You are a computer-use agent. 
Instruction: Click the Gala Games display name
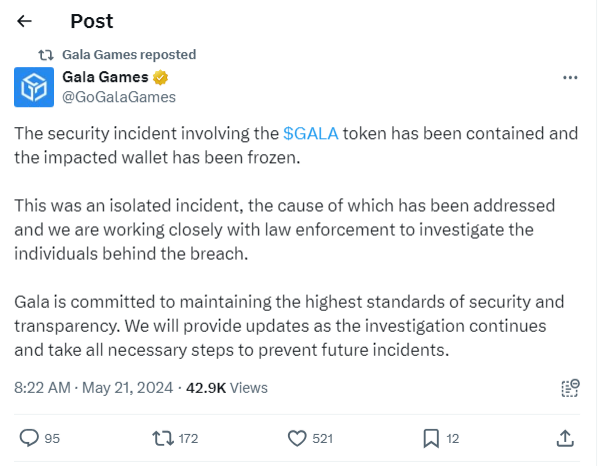click(x=105, y=78)
